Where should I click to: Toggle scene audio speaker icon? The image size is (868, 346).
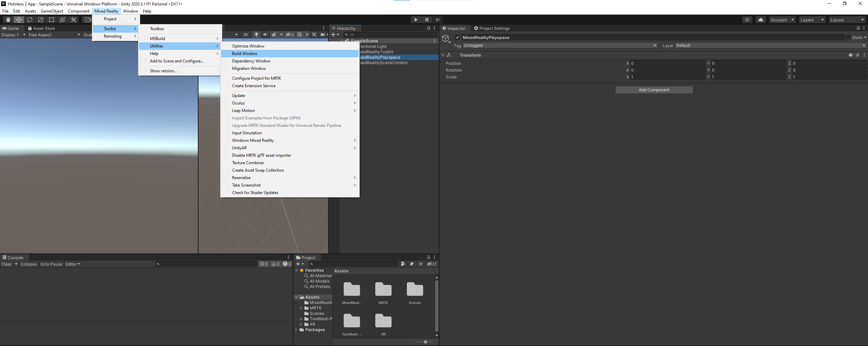coord(265,35)
